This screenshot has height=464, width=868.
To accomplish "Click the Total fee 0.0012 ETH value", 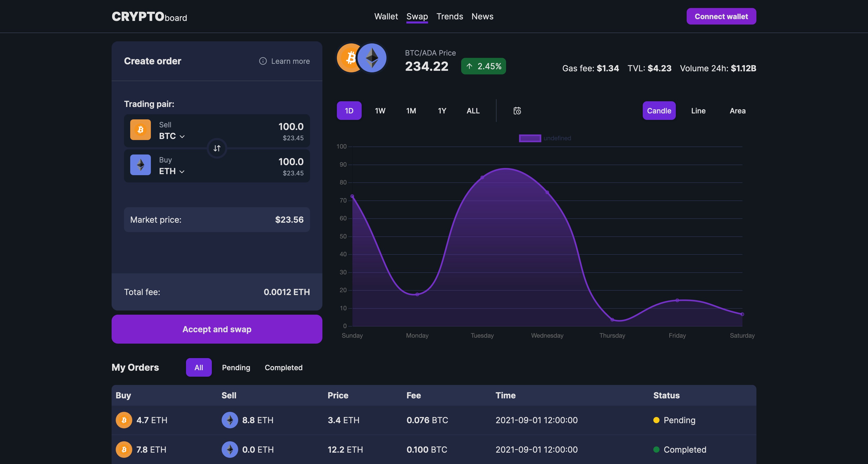I will pos(287,292).
